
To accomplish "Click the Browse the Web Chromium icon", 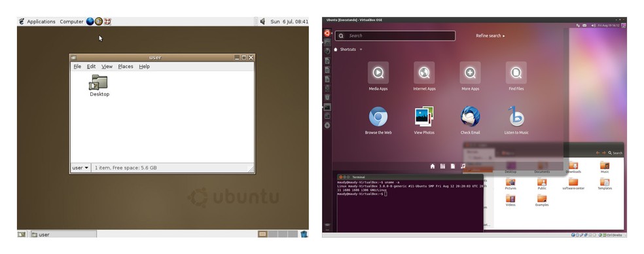I will (x=378, y=120).
